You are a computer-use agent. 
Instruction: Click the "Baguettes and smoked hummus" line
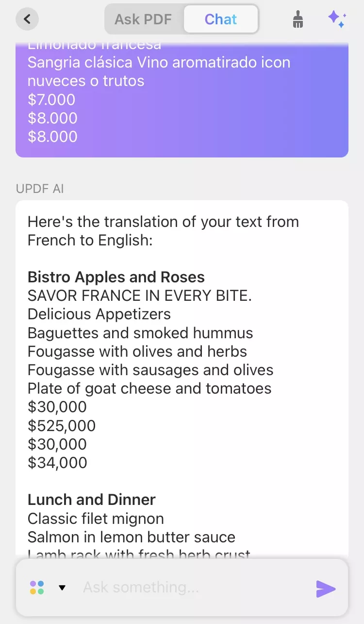pos(140,333)
